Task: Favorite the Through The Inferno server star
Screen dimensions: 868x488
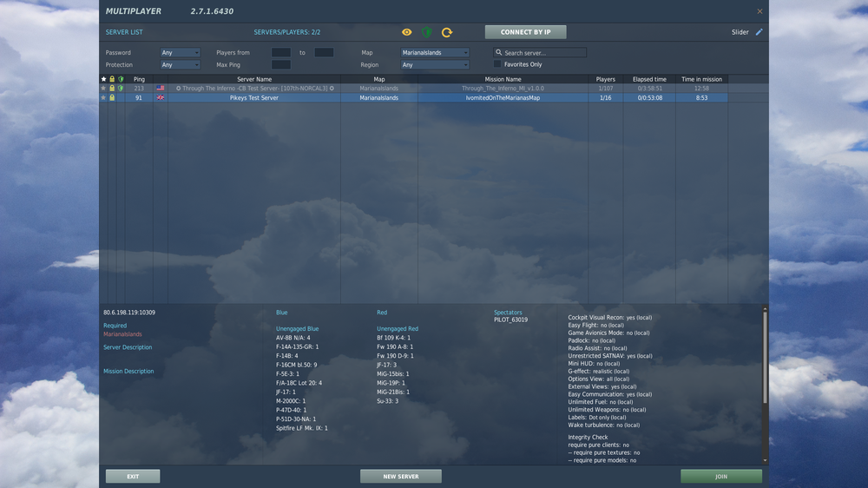Action: pyautogui.click(x=103, y=88)
